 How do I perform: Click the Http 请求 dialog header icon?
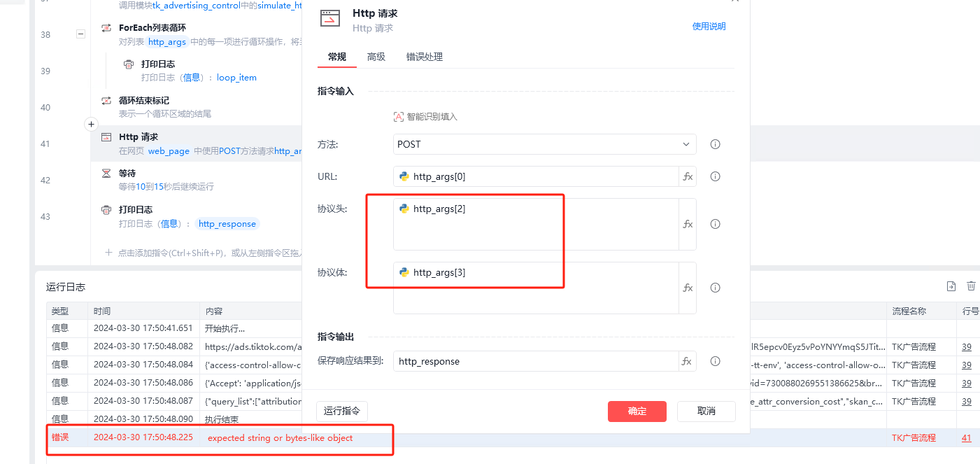(x=330, y=18)
